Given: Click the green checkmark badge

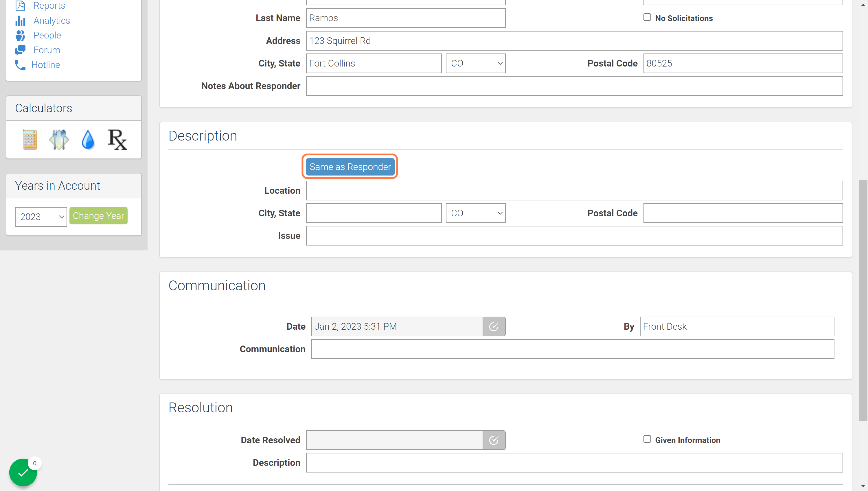Looking at the screenshot, I should (23, 472).
